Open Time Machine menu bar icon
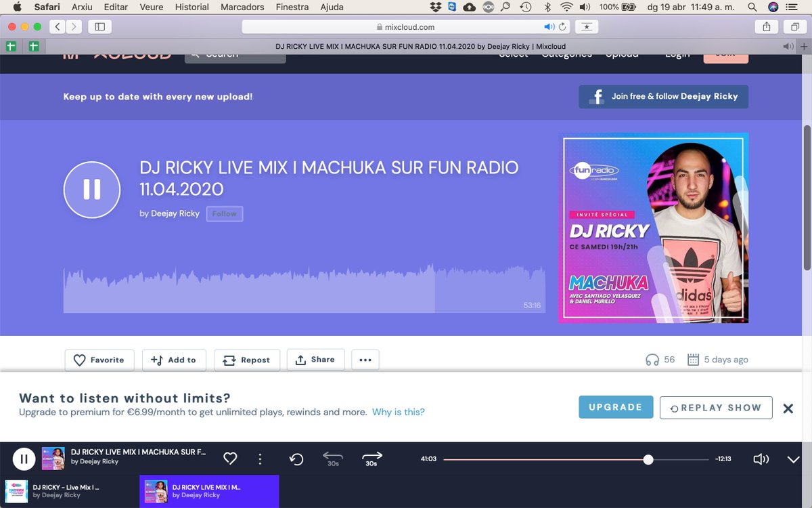The image size is (812, 508). pyautogui.click(x=526, y=7)
